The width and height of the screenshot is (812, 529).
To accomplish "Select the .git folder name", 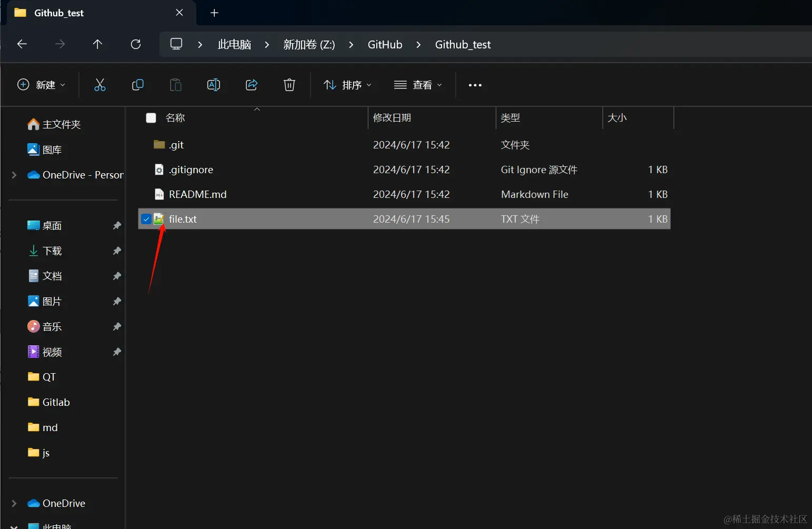I will (x=176, y=145).
